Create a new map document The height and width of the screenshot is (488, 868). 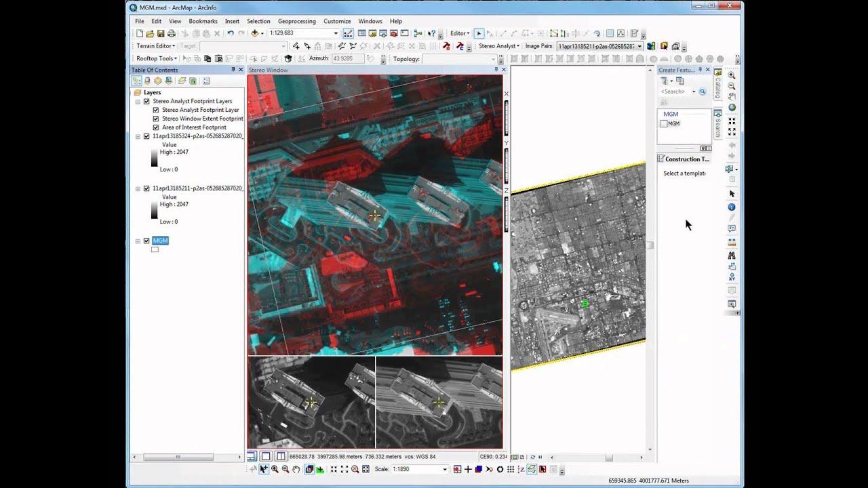[x=140, y=33]
